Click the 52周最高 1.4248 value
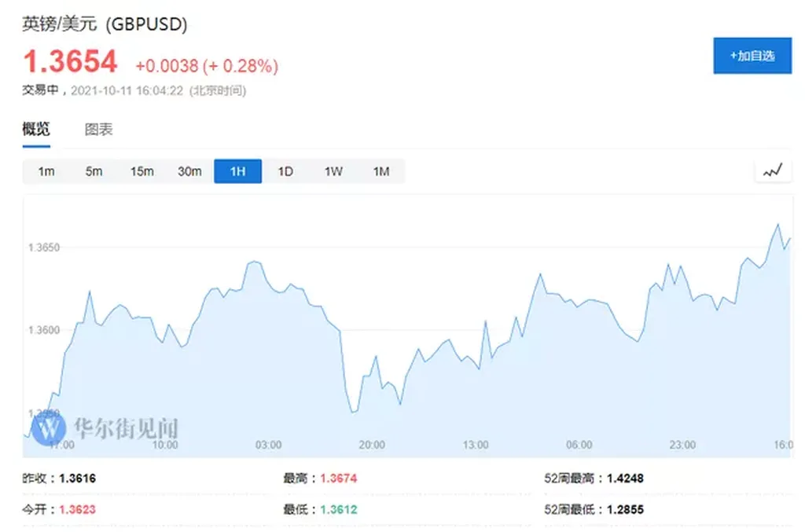805x532 pixels. (x=625, y=478)
